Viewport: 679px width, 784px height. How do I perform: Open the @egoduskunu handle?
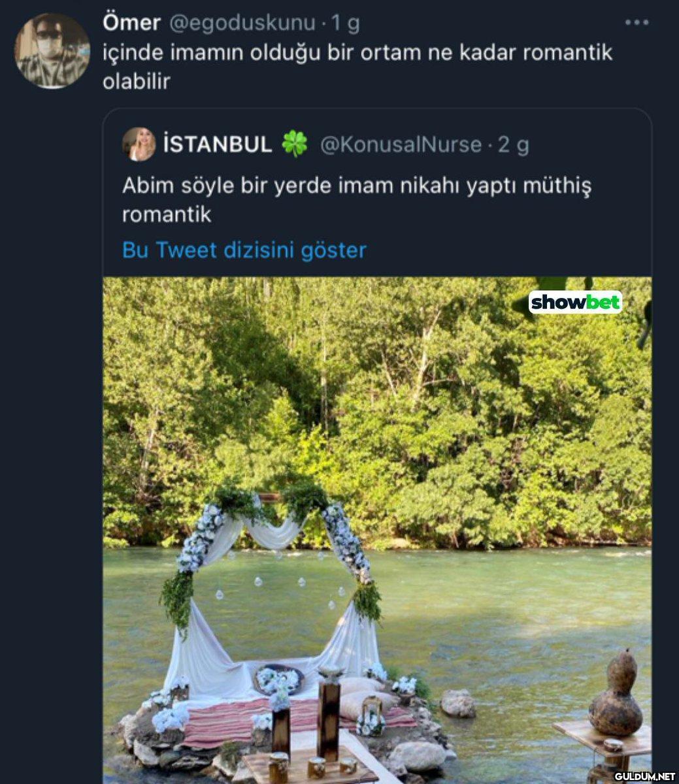click(242, 23)
